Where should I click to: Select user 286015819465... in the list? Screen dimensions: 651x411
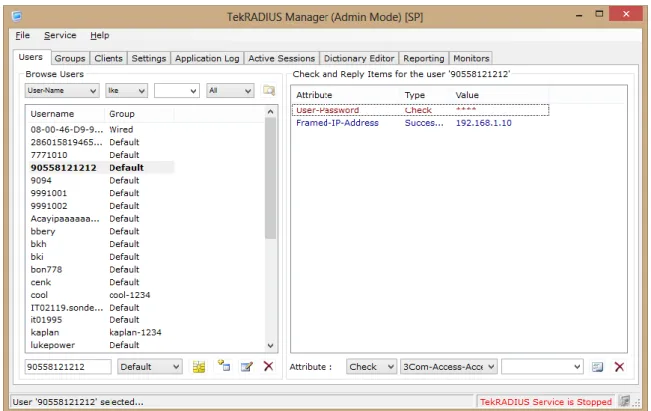coord(100,142)
